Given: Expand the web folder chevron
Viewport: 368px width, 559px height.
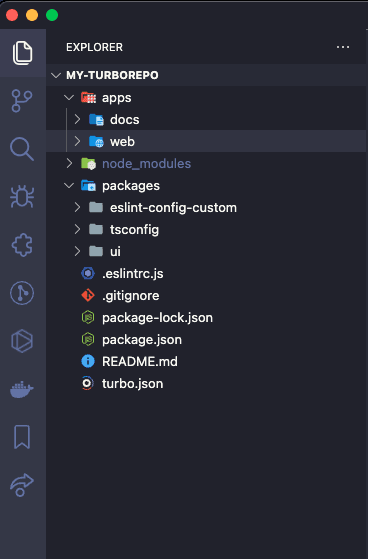Looking at the screenshot, I should pyautogui.click(x=77, y=142).
